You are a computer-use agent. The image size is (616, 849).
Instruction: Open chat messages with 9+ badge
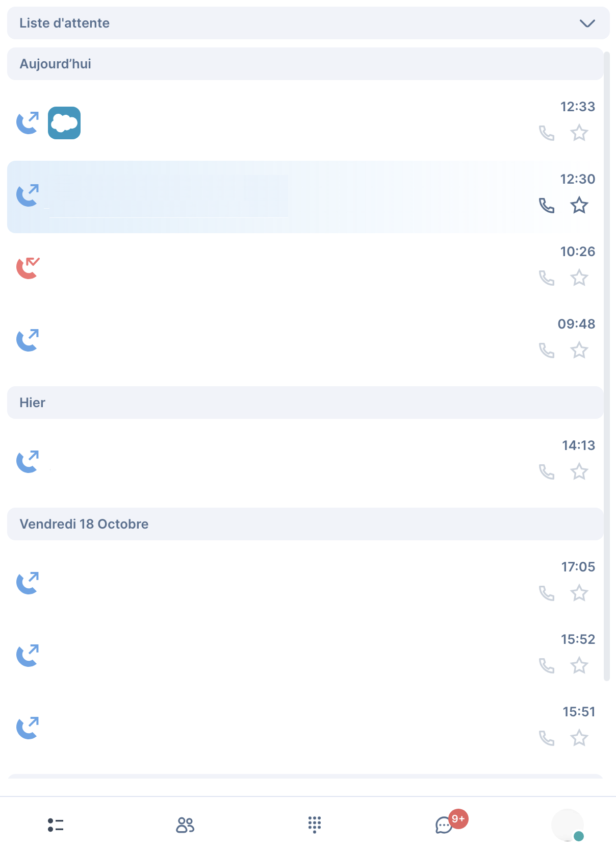[444, 825]
